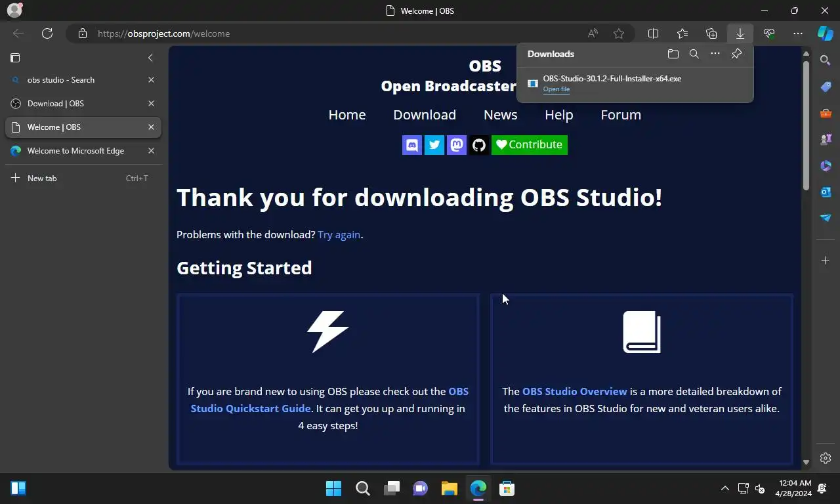Open File Explorer from taskbar

pyautogui.click(x=449, y=488)
